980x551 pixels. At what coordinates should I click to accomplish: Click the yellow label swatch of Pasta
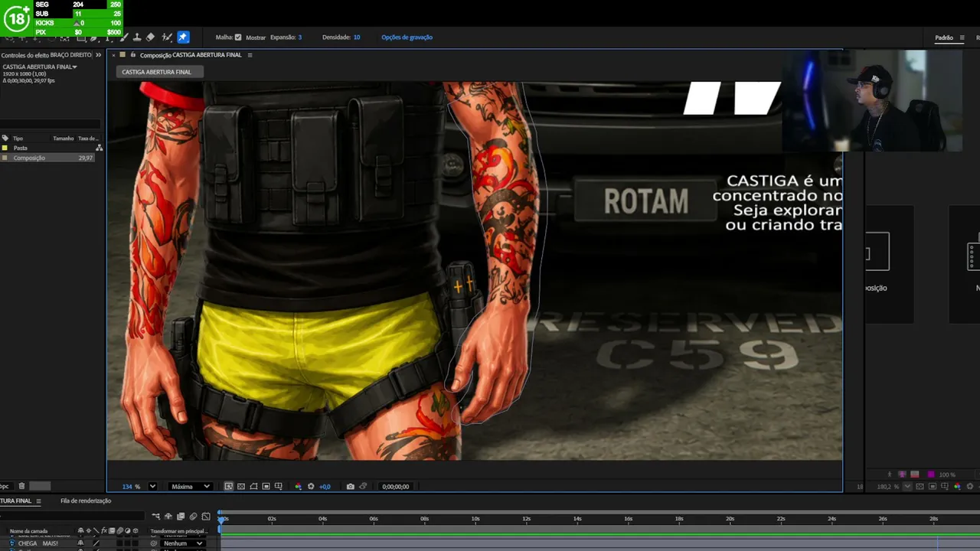pos(5,148)
